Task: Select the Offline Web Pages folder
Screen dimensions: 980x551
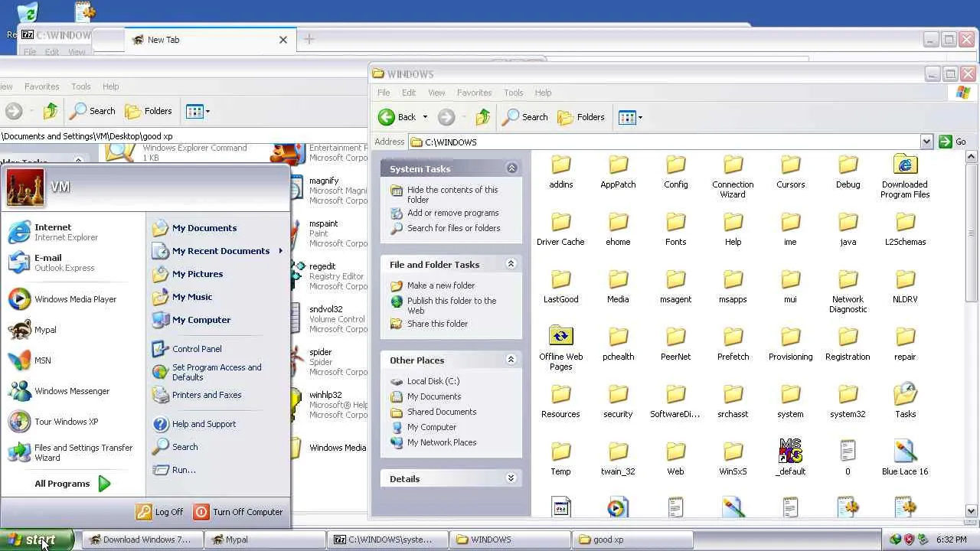Action: pyautogui.click(x=560, y=348)
